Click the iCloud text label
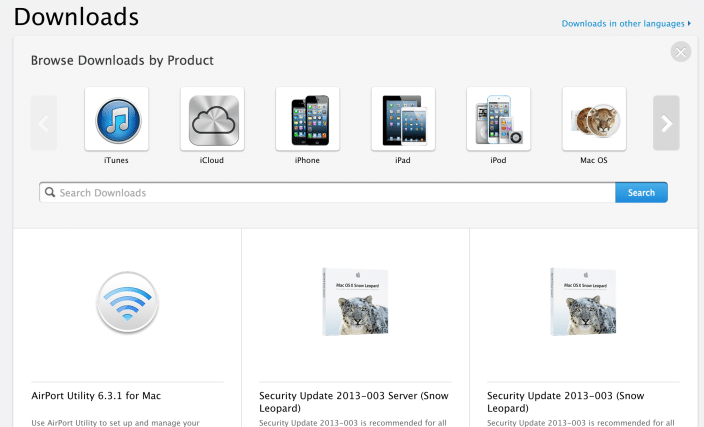The image size is (704, 427). coord(212,160)
